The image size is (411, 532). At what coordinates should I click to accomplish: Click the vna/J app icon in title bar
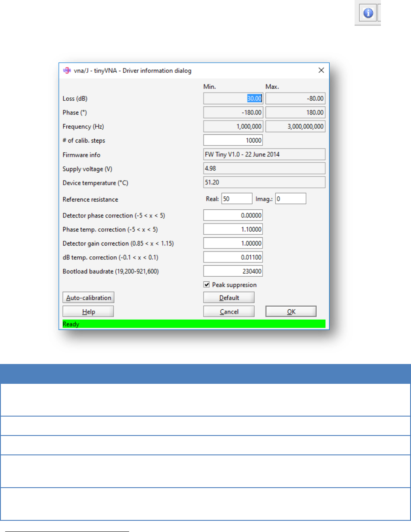(67, 70)
